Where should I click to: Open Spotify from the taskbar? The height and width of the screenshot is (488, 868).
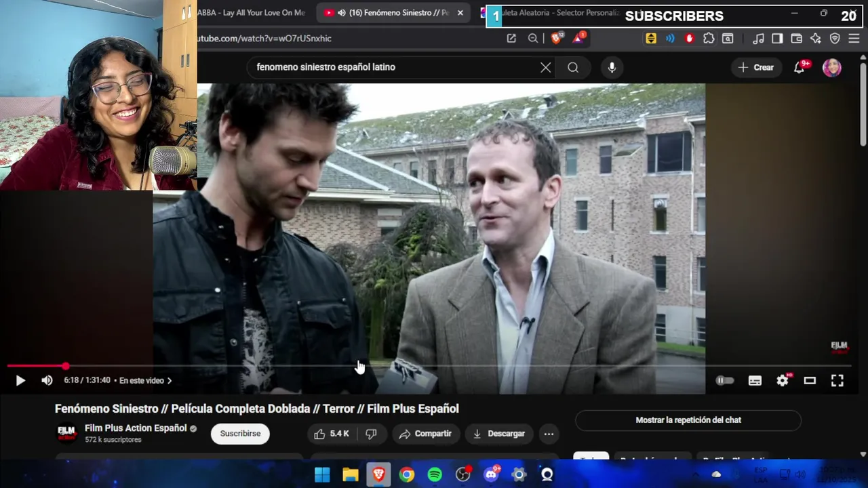click(435, 474)
